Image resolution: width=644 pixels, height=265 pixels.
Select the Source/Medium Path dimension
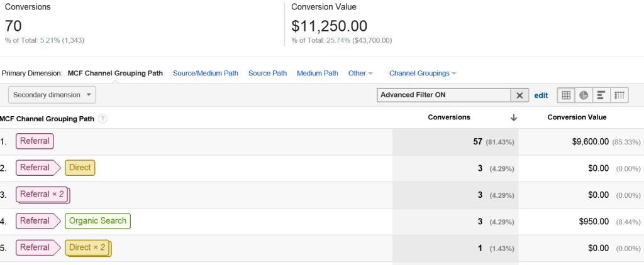point(206,73)
